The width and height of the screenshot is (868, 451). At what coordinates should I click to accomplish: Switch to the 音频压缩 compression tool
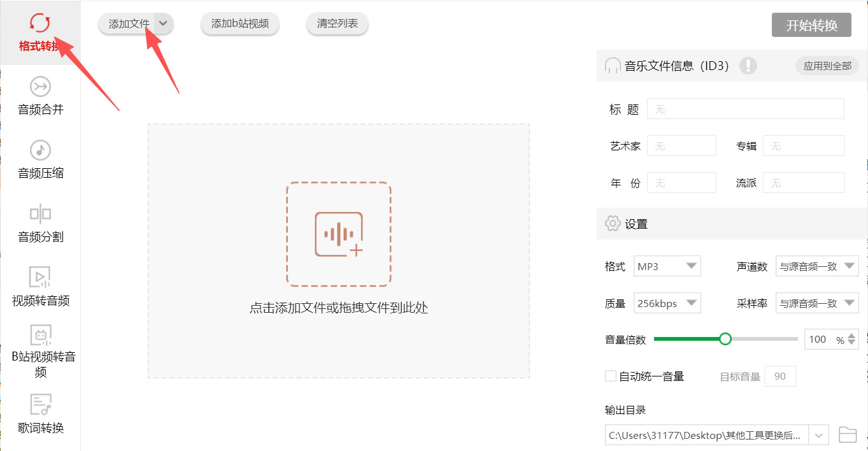[40, 159]
